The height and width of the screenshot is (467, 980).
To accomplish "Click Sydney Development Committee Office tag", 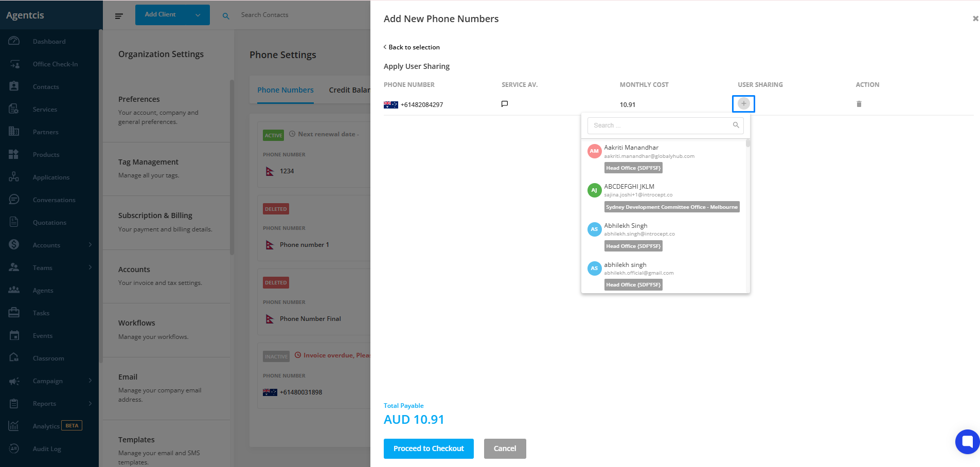I will pos(672,207).
